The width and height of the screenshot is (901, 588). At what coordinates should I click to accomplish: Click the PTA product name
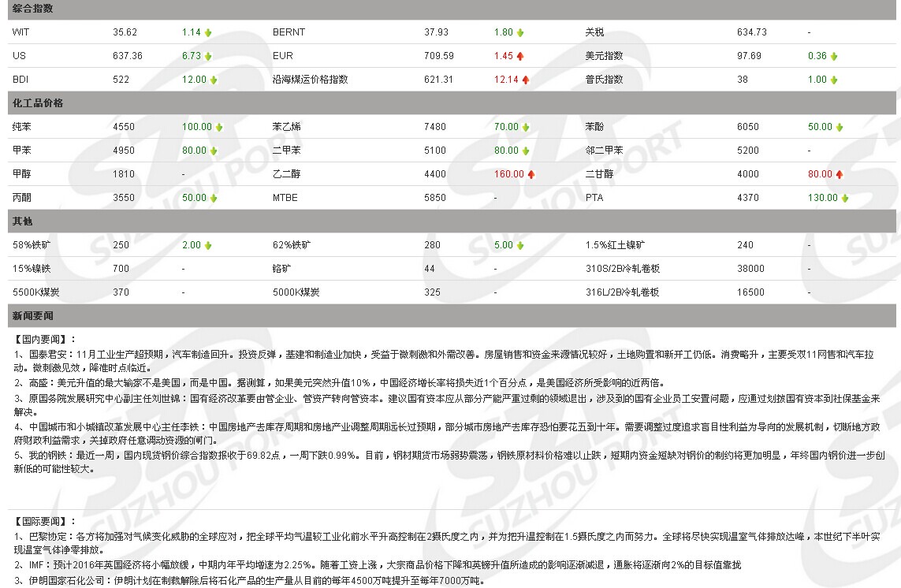click(594, 198)
